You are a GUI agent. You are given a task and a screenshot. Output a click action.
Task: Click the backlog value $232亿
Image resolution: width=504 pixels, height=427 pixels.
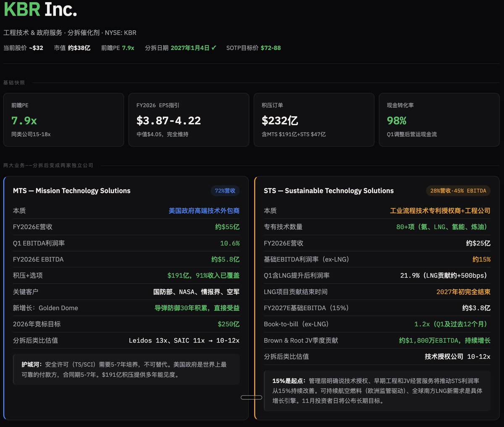[x=280, y=121]
